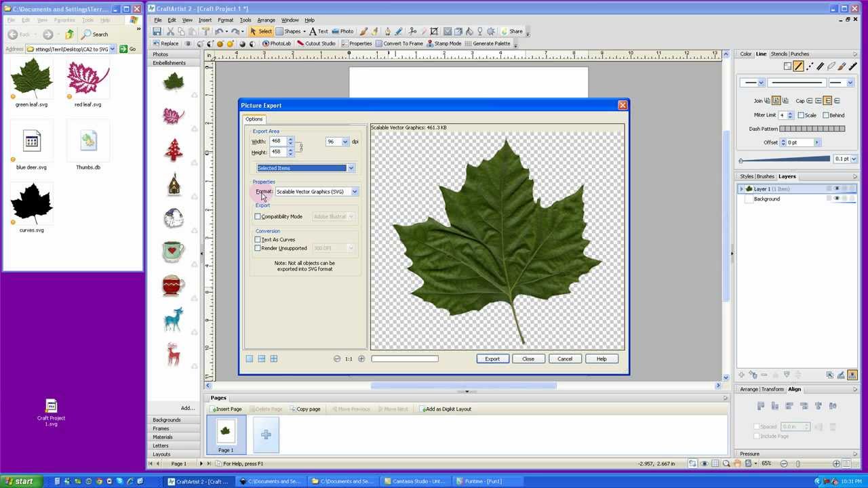Select the Page 1 thumbnail
The height and width of the screenshot is (488, 868).
pos(225,434)
